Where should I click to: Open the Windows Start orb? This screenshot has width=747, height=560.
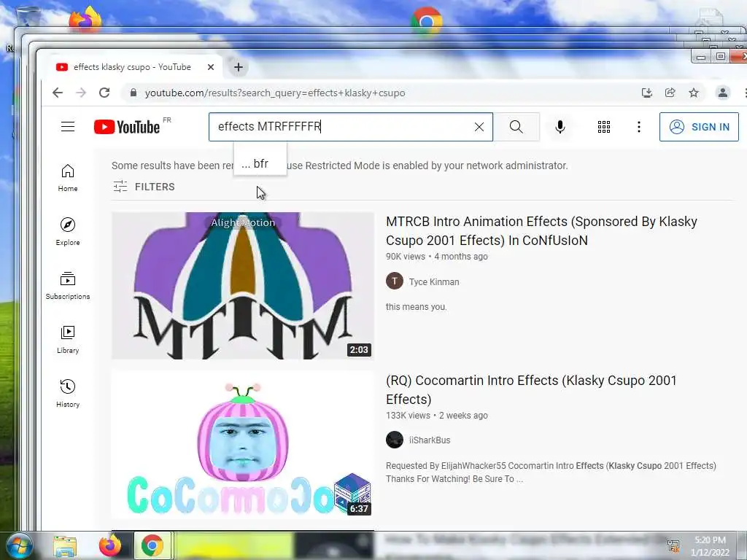[20, 545]
